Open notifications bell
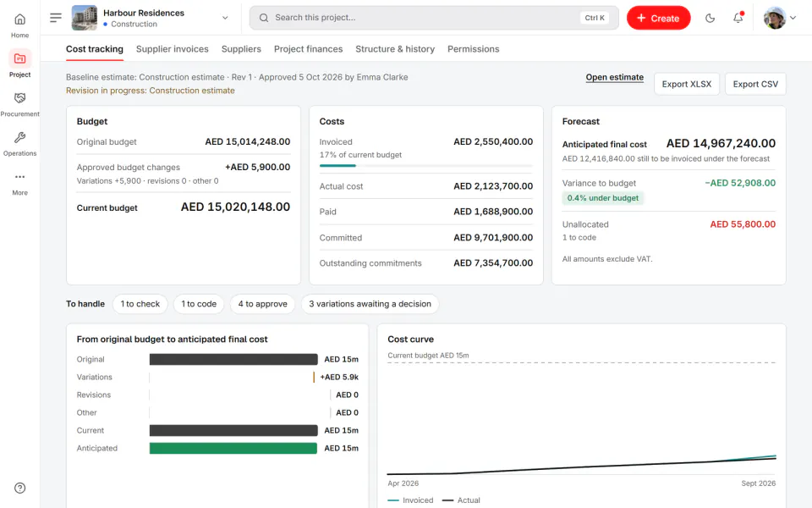Screen dimensions: 812x508 pos(738,18)
